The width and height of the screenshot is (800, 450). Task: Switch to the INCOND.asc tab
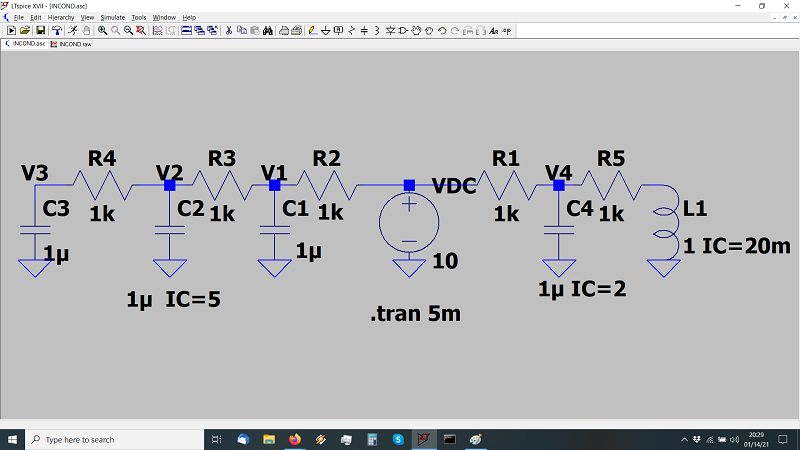coord(27,45)
